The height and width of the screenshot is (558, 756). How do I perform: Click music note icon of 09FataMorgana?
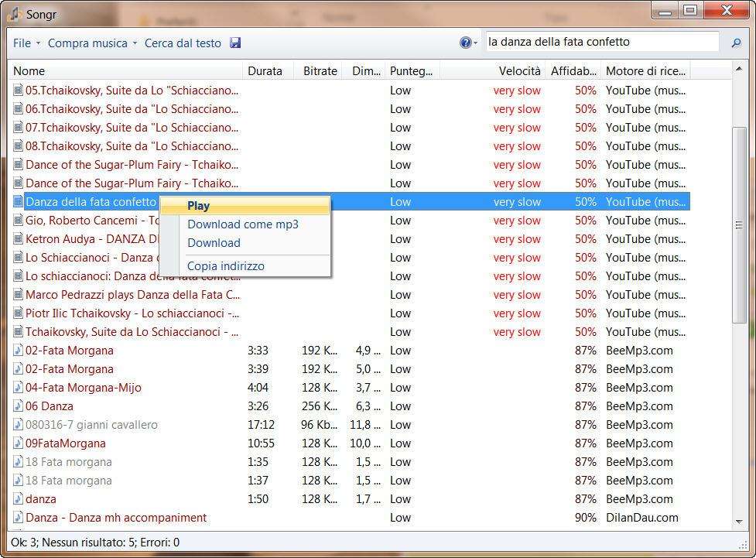18,443
